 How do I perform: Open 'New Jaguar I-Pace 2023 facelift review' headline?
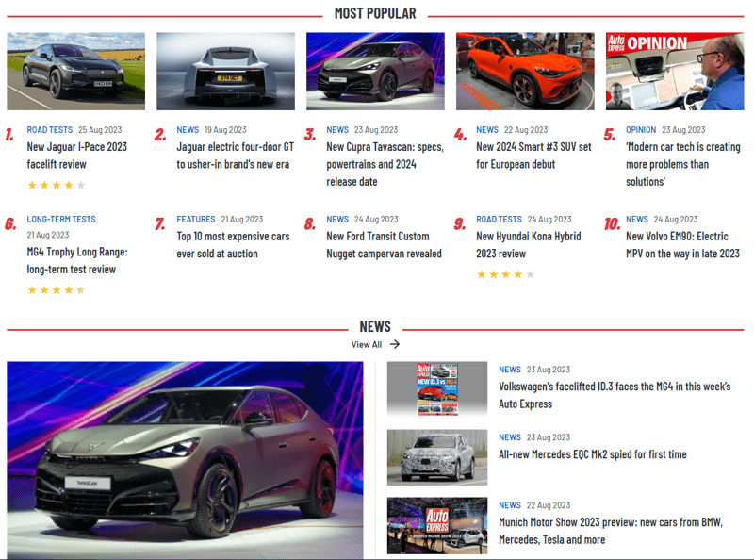pyautogui.click(x=77, y=156)
